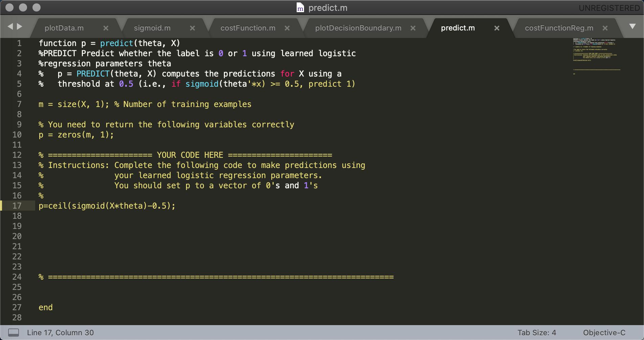The image size is (644, 340).
Task: Click the 'Instructions: Complete the following' comment
Action: click(202, 165)
